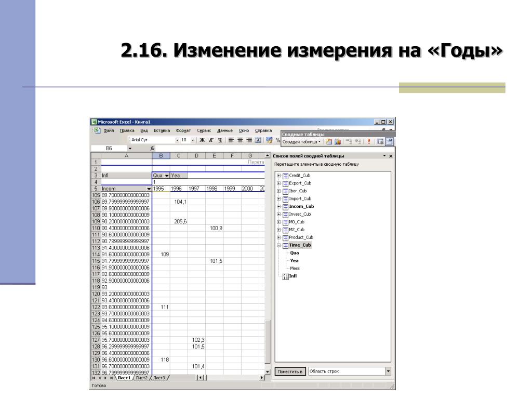Open the Файл menu

point(109,130)
